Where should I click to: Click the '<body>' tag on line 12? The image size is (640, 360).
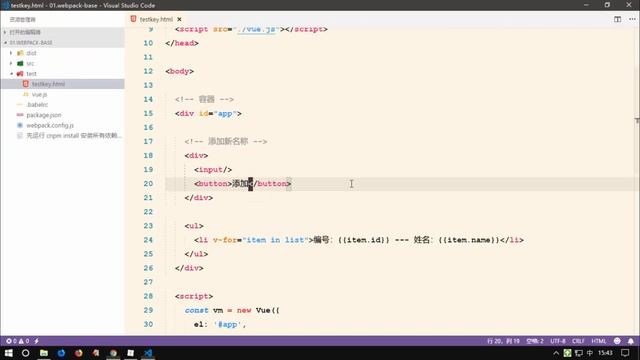click(x=180, y=71)
